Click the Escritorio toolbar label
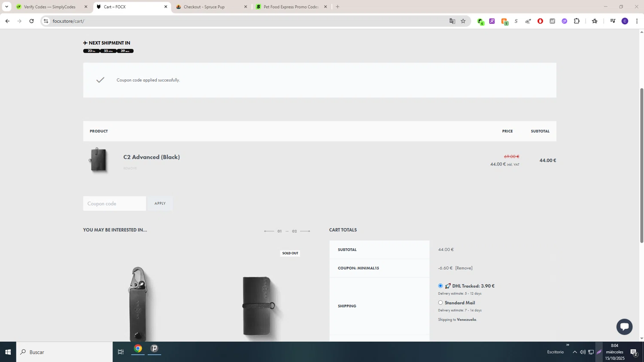The height and width of the screenshot is (362, 644). 555,352
